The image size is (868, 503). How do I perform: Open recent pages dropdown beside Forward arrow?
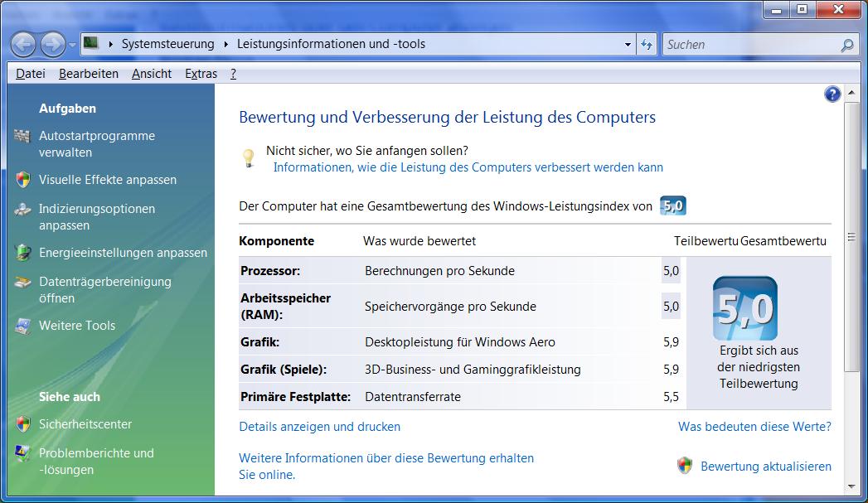pyautogui.click(x=72, y=45)
